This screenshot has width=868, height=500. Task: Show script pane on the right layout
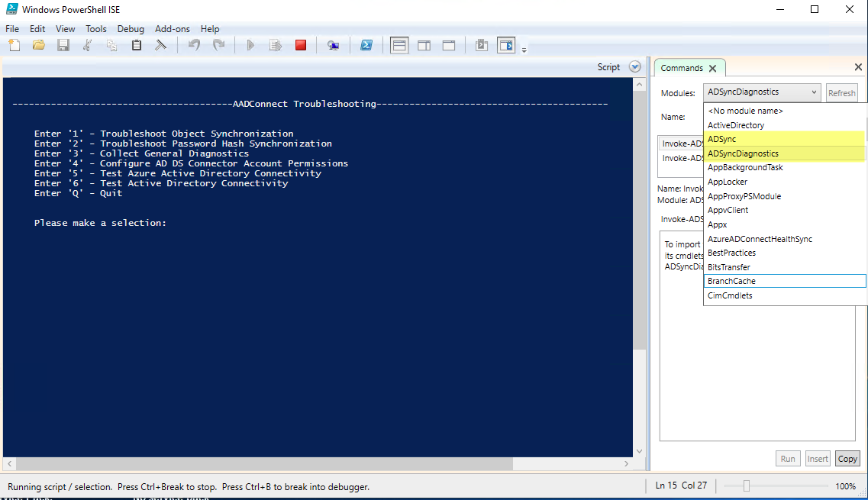pos(424,45)
